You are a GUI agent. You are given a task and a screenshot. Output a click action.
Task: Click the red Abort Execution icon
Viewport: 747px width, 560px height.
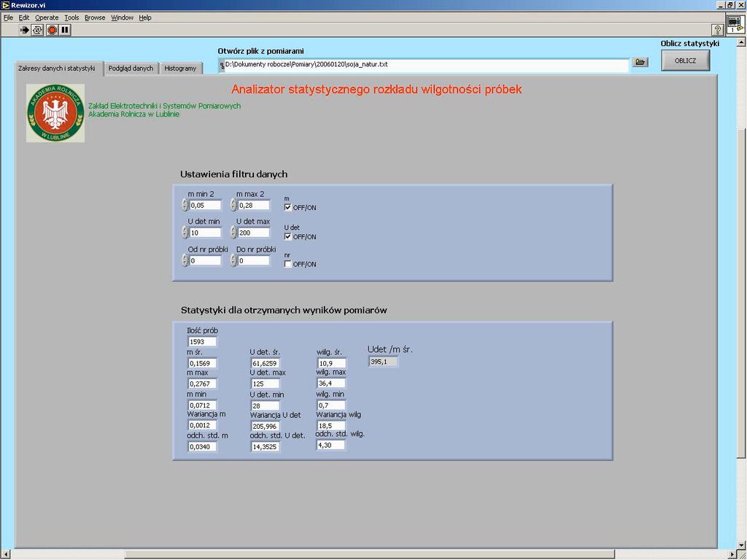(x=52, y=30)
